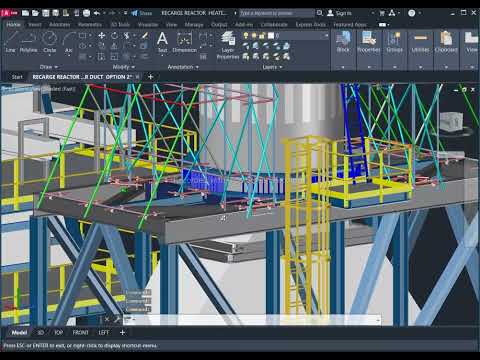The image size is (480, 360).
Task: Select the Arc tool
Action: (68, 42)
